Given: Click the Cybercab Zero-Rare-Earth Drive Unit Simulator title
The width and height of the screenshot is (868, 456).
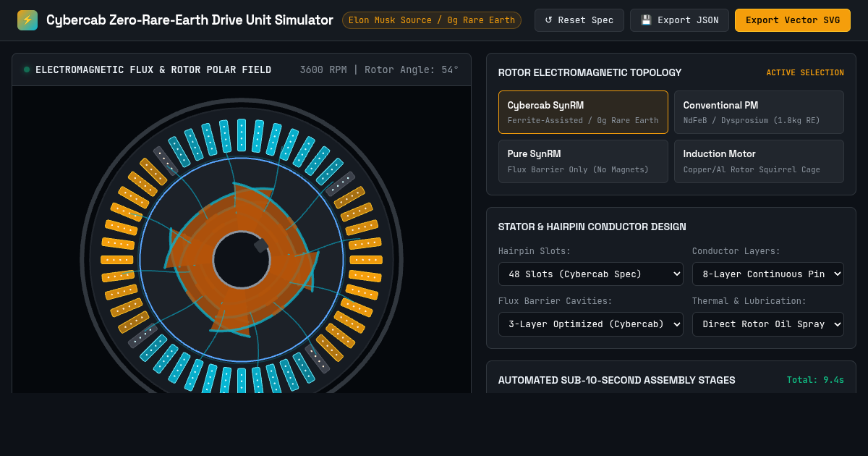Looking at the screenshot, I should tap(190, 20).
